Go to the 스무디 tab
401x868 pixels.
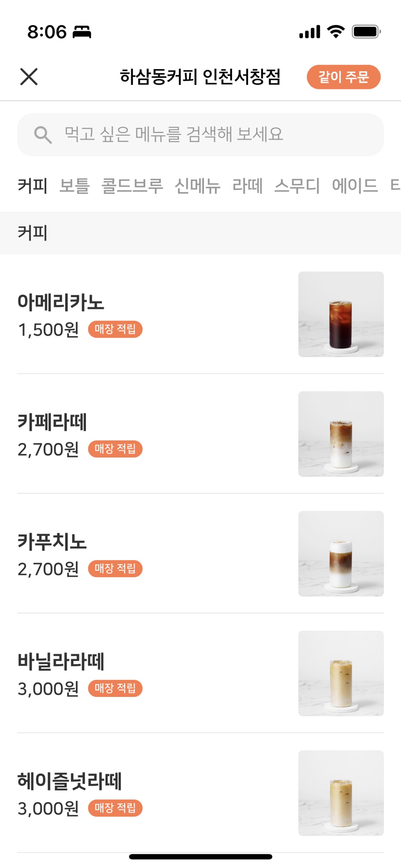297,186
